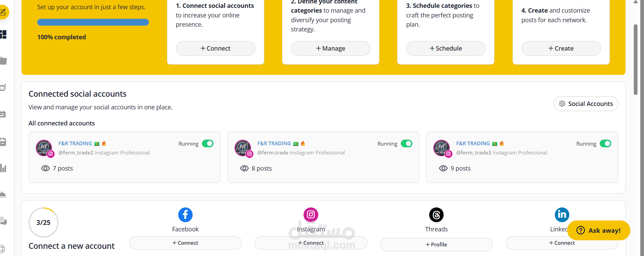Viewport: 644px width, 256px height.
Task: View posts eye icon for 8 posts
Action: (x=244, y=168)
